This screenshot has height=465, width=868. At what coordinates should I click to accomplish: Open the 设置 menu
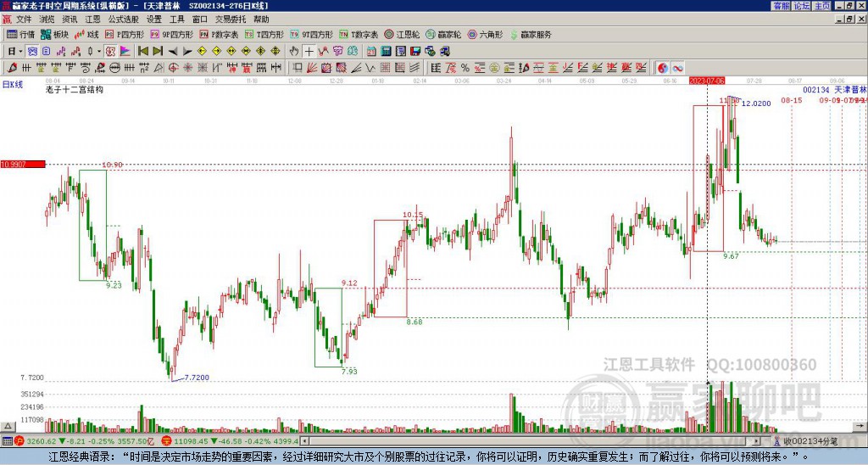[x=154, y=20]
